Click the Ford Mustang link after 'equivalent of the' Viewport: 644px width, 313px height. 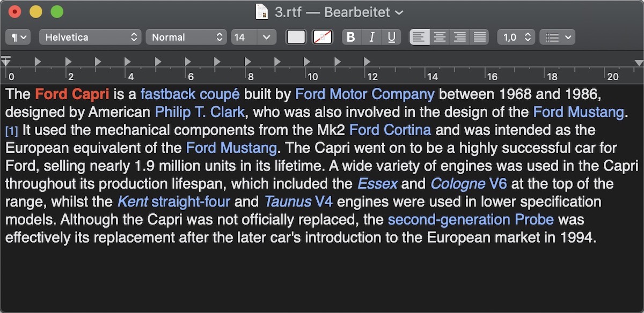[231, 148]
